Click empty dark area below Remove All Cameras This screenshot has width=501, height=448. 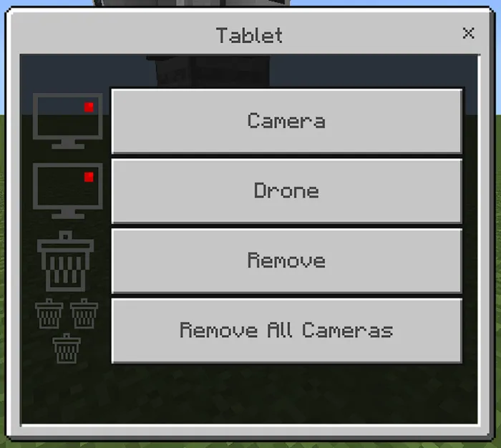(x=249, y=394)
